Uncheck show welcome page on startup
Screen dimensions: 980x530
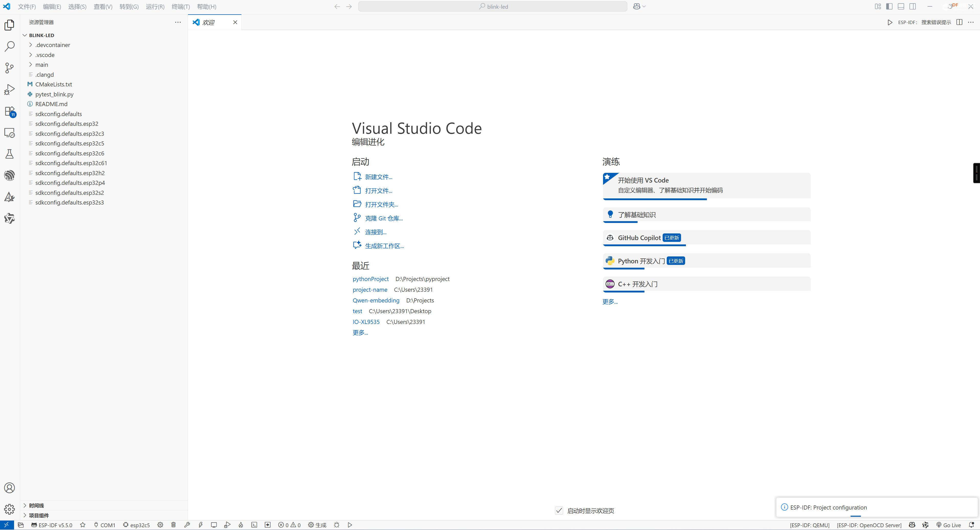click(559, 511)
